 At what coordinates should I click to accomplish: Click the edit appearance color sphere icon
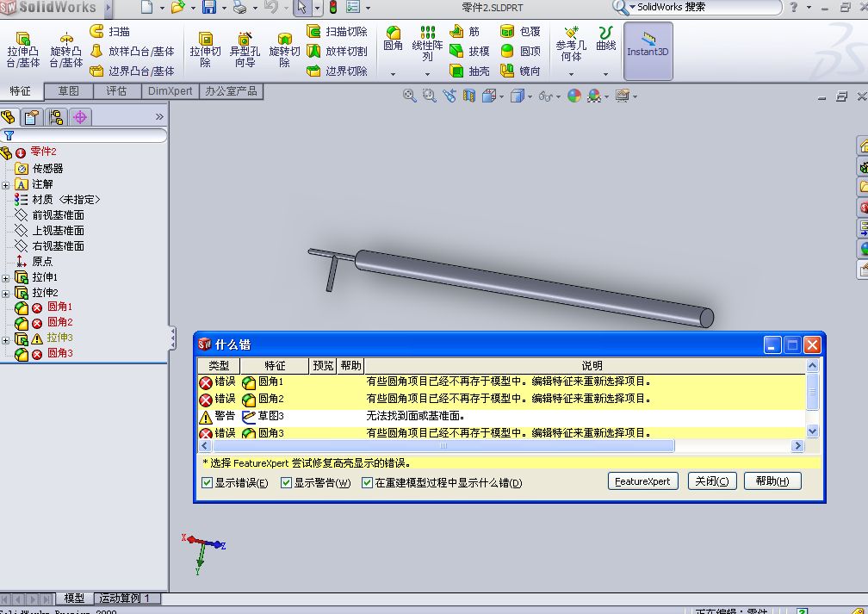pyautogui.click(x=574, y=96)
